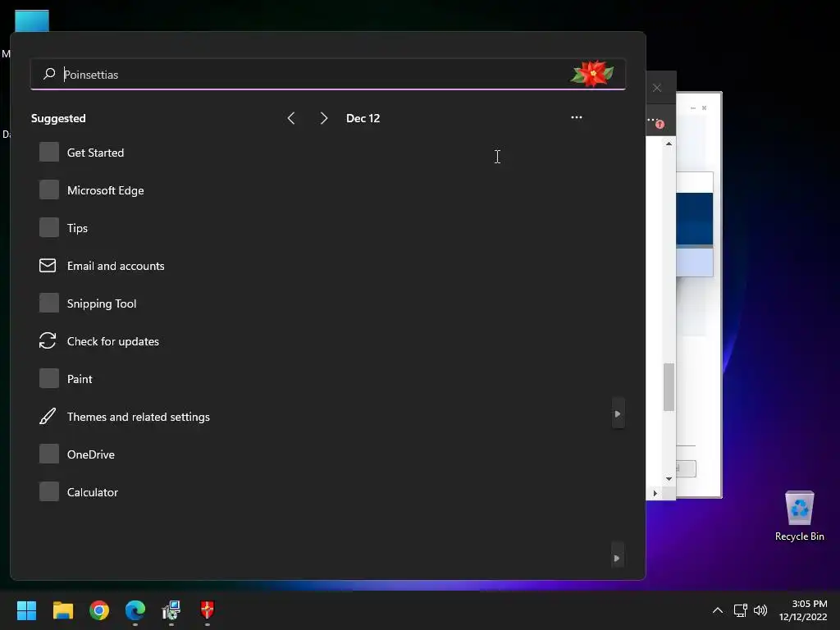Focus the Poinsettias search input field
Viewport: 840px width, 630px height.
coord(328,74)
